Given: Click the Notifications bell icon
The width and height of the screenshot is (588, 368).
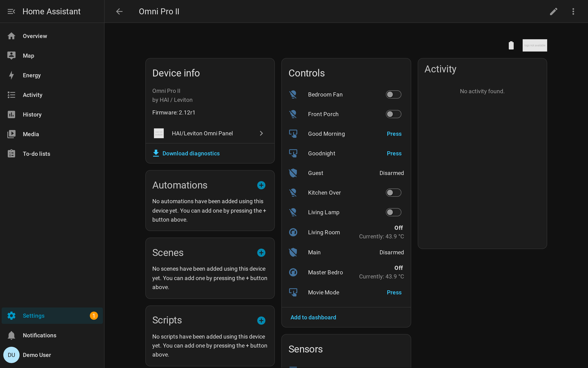Looking at the screenshot, I should click(x=11, y=335).
